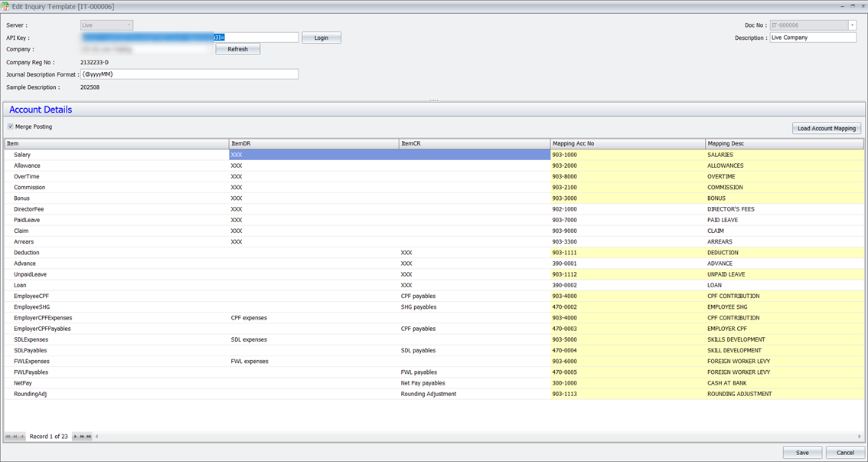Screen dimensions: 868x462
Task: Click the 'DIRECTOR'S FEES' description cell
Action: [x=785, y=209]
